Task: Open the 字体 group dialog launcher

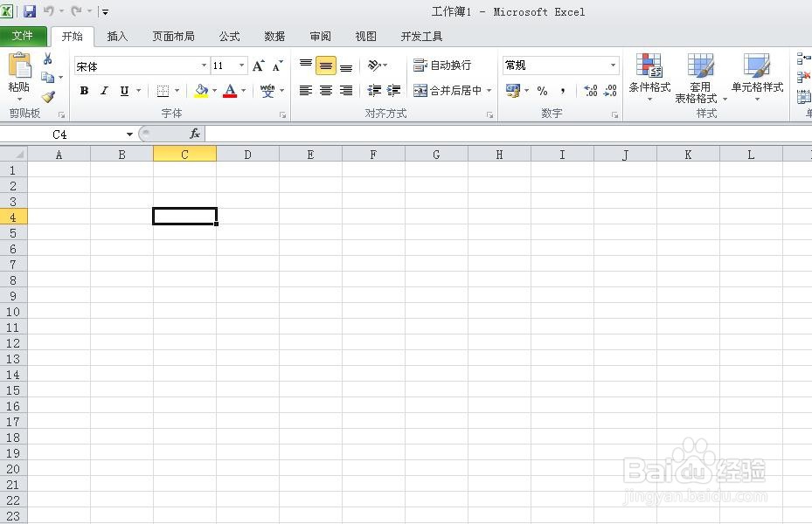Action: (282, 114)
